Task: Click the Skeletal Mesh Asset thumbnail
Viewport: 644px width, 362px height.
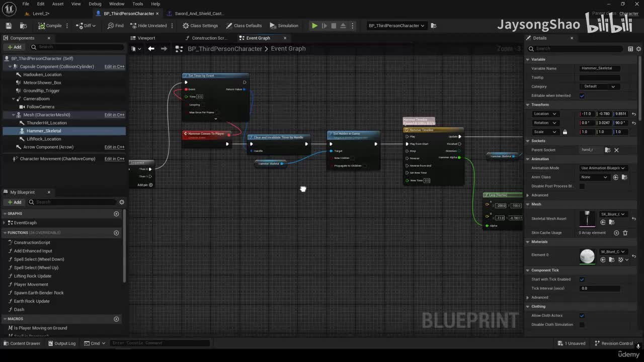Action: pyautogui.click(x=587, y=219)
